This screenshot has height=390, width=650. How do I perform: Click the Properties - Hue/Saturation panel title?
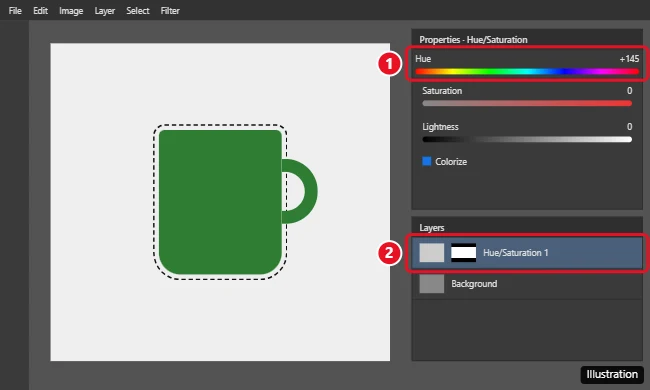click(x=473, y=40)
